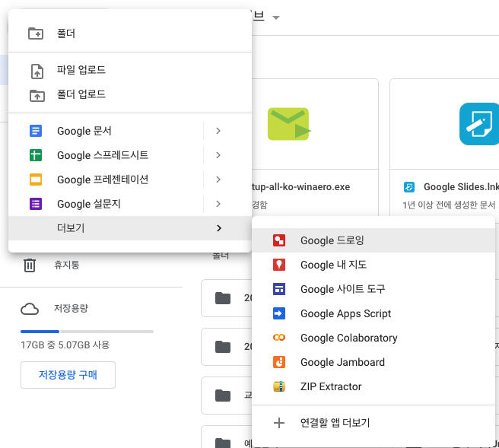
Task: Click the ZIP Extractor icon
Action: [279, 386]
